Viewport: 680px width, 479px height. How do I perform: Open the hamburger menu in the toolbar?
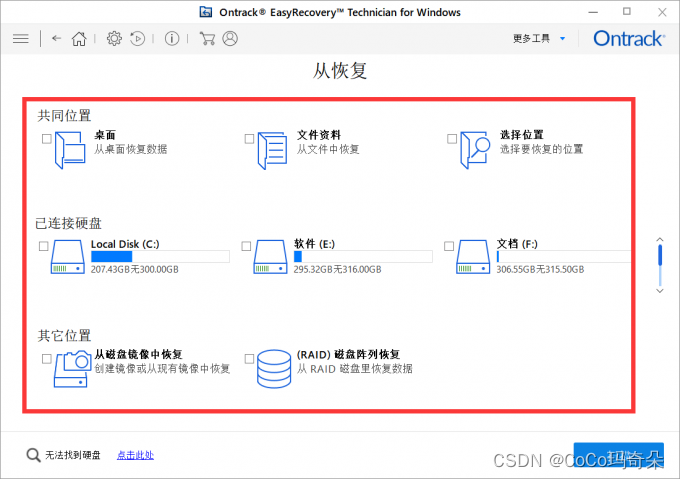21,39
